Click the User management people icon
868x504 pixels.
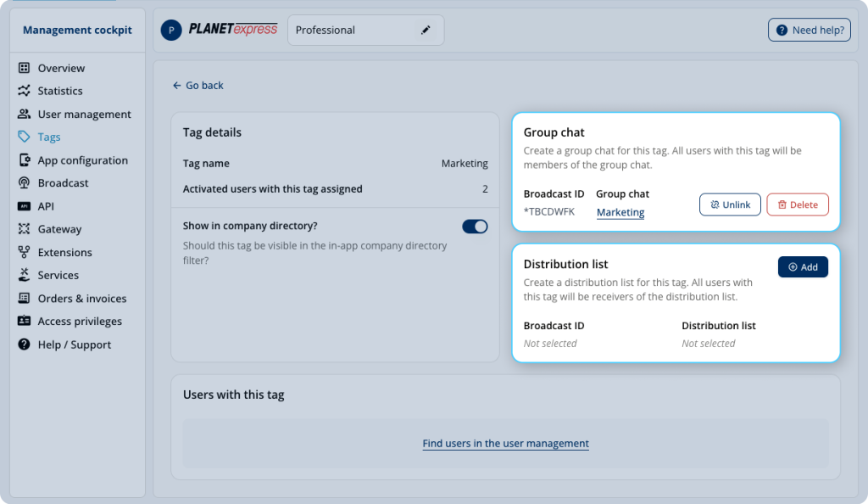click(x=24, y=114)
